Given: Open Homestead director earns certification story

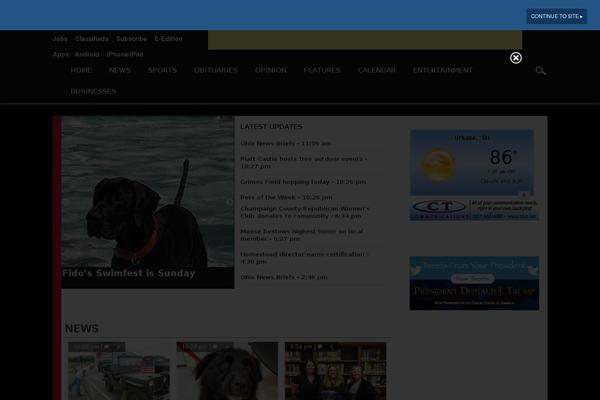Looking at the screenshot, I should pyautogui.click(x=305, y=258).
